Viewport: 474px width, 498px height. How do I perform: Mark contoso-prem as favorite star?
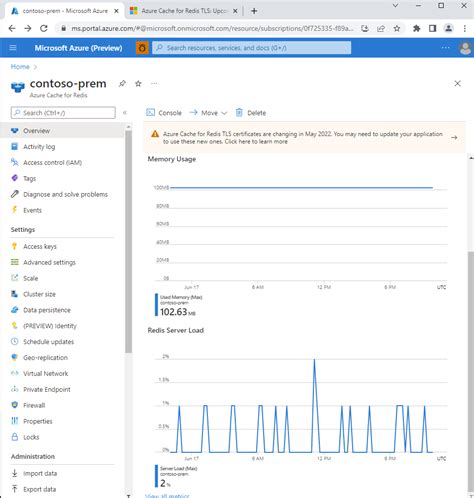click(x=138, y=83)
